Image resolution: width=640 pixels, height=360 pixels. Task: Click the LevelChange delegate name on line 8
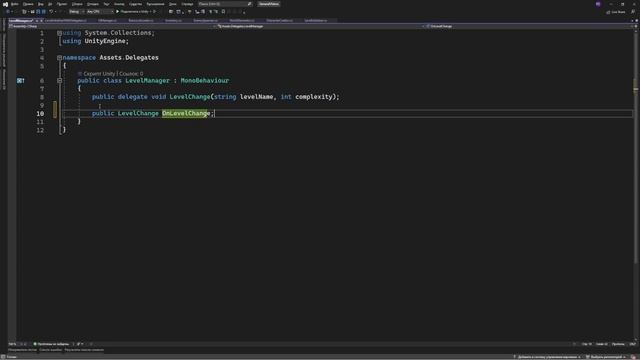[x=189, y=97]
